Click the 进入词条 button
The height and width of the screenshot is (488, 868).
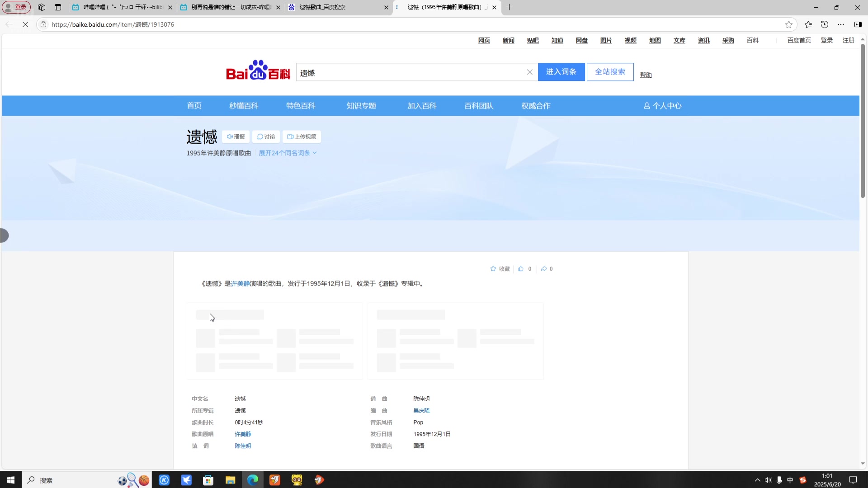click(x=561, y=72)
